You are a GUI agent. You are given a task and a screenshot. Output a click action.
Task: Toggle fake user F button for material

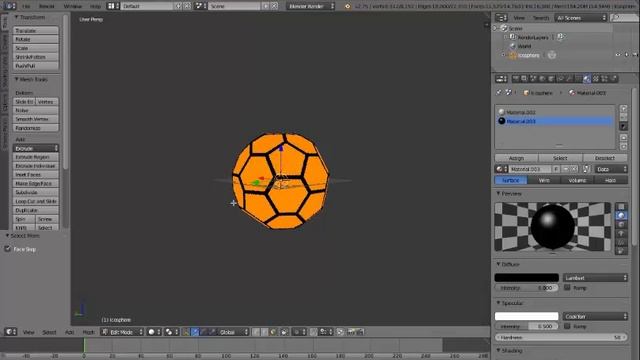[556, 169]
